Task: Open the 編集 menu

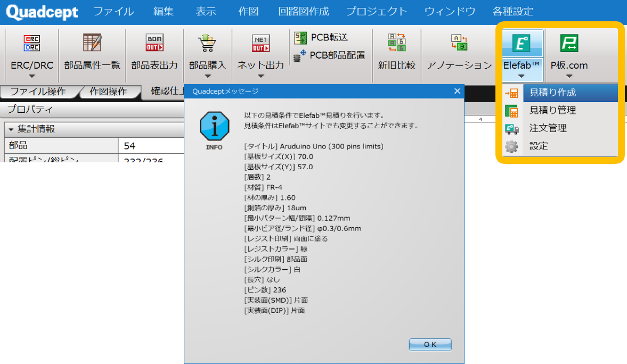Action: [164, 11]
